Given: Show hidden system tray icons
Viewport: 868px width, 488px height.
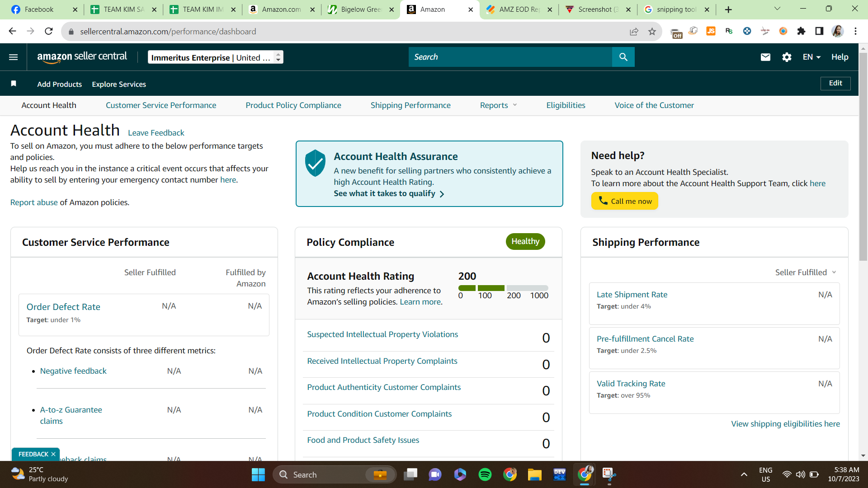Looking at the screenshot, I should (x=744, y=474).
